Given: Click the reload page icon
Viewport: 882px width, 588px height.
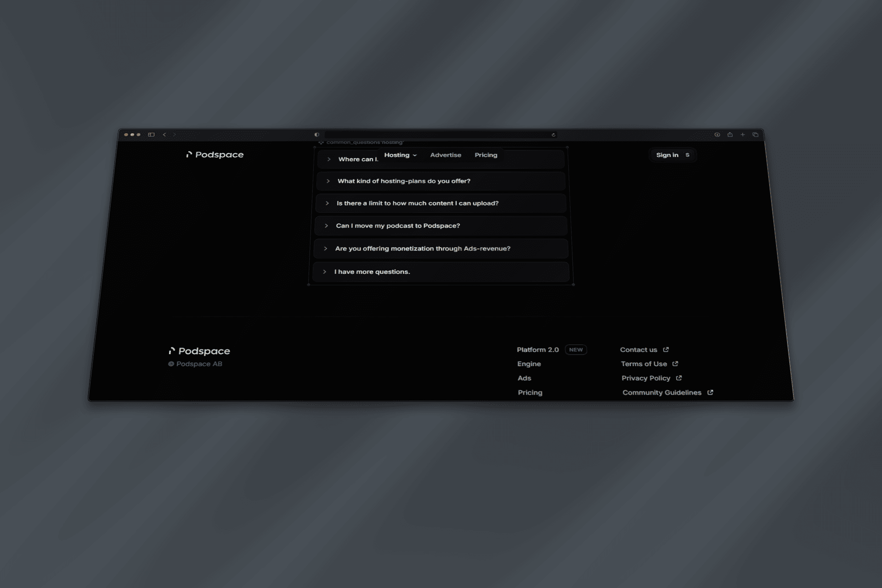Looking at the screenshot, I should click(x=554, y=135).
